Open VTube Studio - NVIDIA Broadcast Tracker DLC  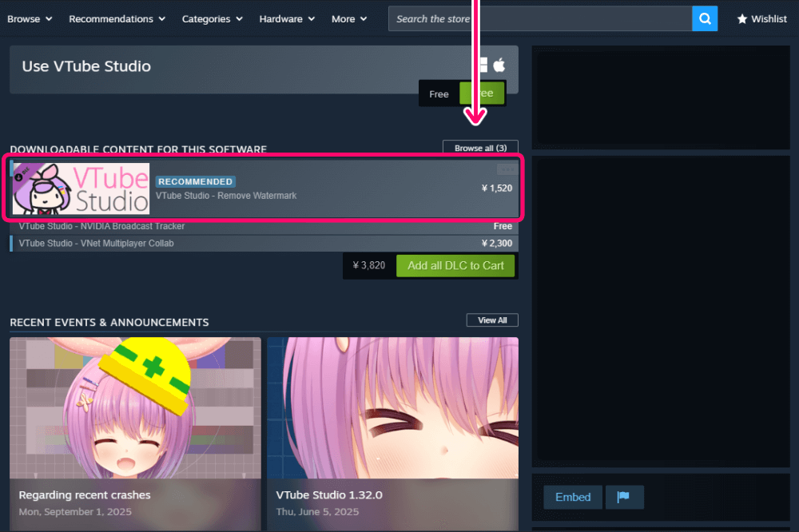[x=264, y=226]
